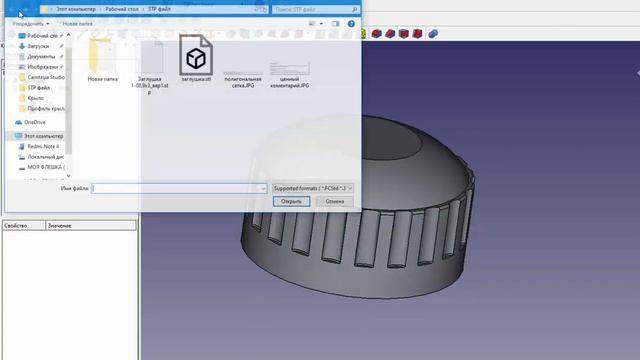Select the Новая папка folder item
Screen dimensions: 640x360
(102, 60)
